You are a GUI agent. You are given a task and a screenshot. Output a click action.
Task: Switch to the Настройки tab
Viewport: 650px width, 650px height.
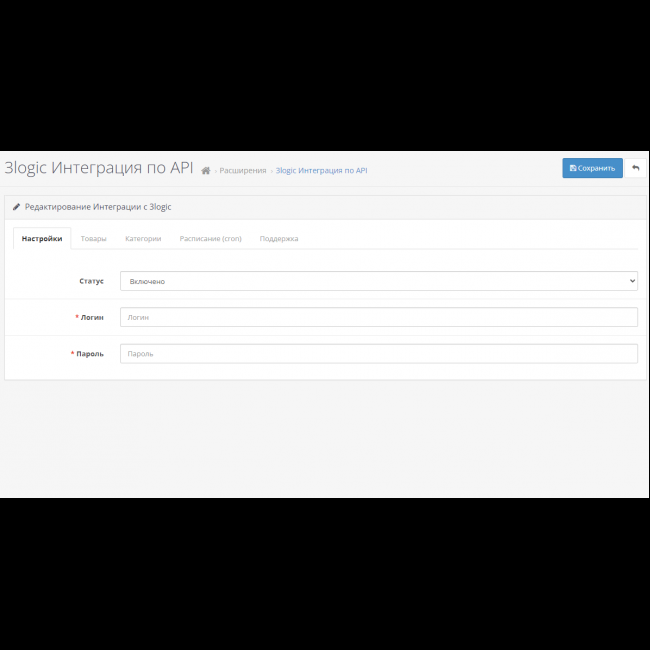click(42, 239)
